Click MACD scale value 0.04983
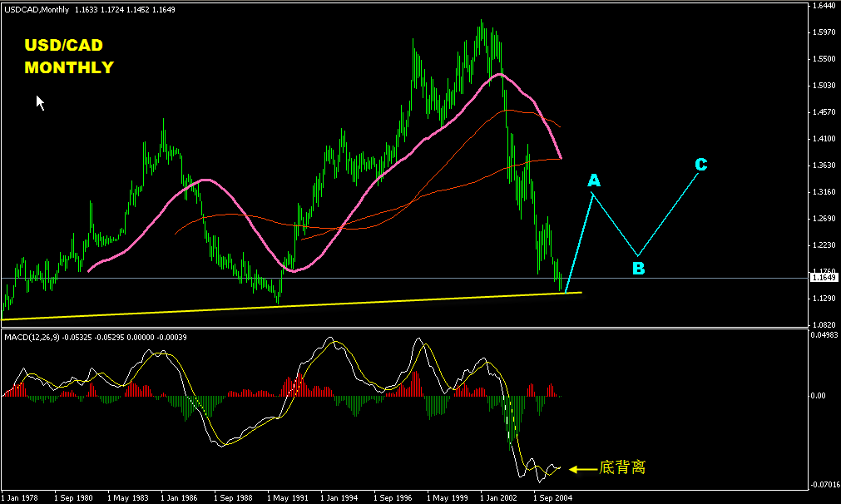 click(x=825, y=334)
